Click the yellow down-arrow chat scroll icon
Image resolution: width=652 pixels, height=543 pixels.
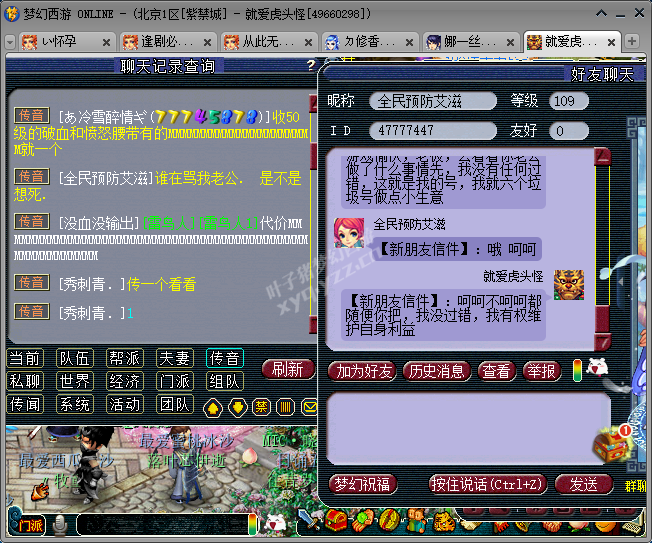(x=237, y=407)
